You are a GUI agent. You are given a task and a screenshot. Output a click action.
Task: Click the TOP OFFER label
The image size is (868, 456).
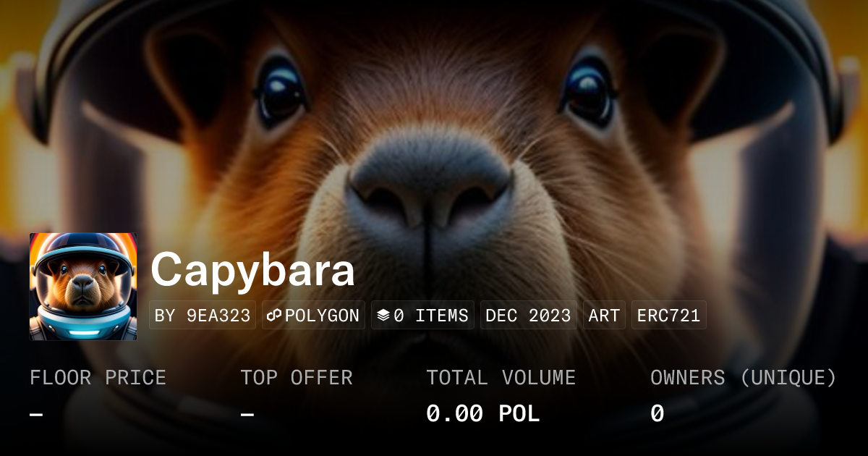pyautogui.click(x=297, y=378)
